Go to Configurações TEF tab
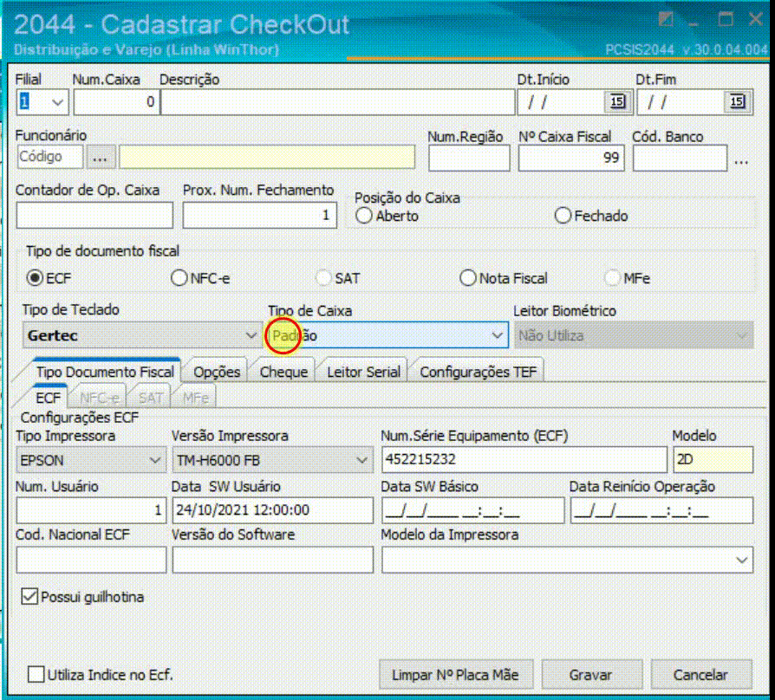Viewport: 775px width, 700px height. click(x=478, y=372)
